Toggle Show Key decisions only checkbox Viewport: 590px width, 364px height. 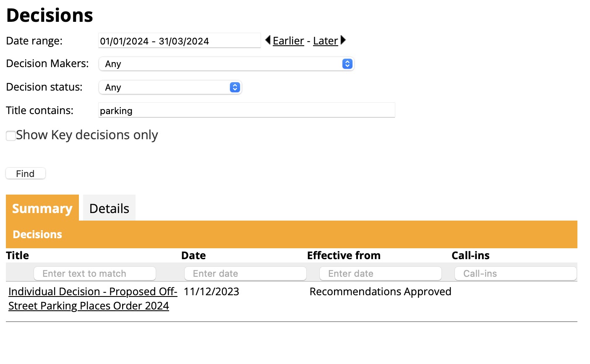tap(11, 136)
